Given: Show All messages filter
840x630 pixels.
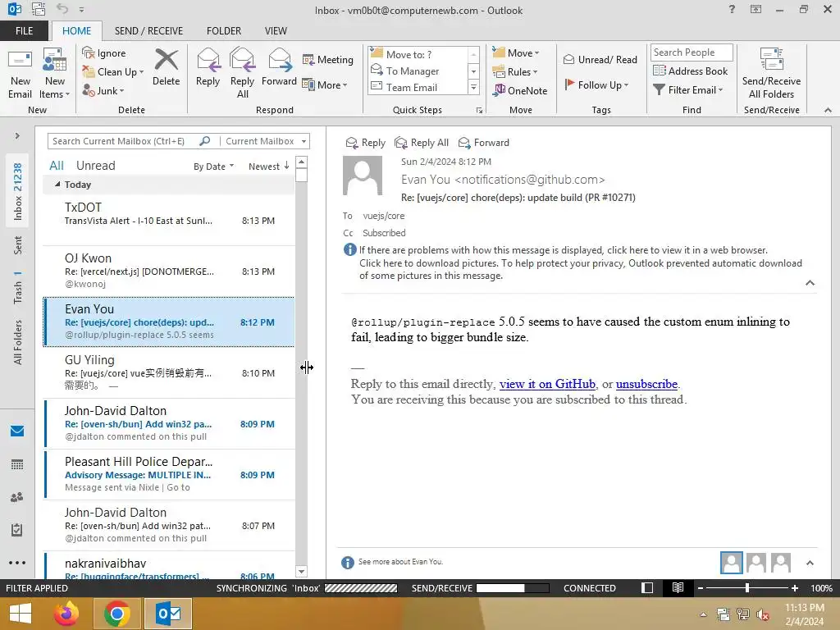Looking at the screenshot, I should (57, 166).
